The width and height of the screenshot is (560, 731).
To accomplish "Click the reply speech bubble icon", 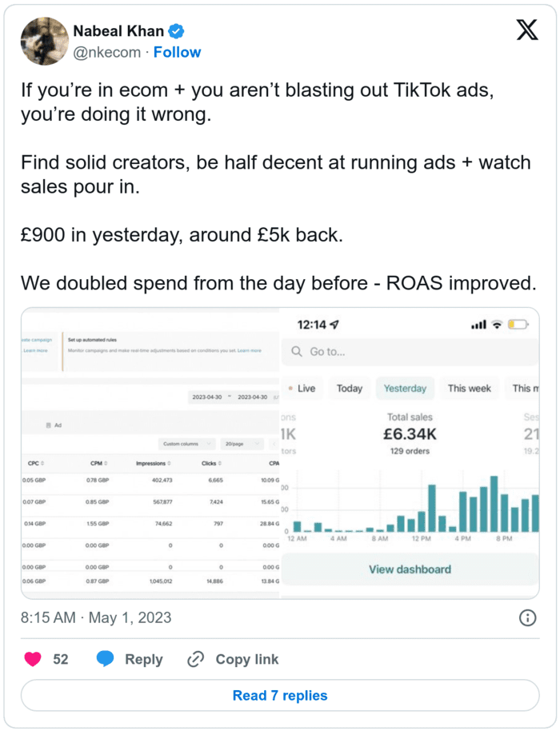I will pyautogui.click(x=105, y=659).
